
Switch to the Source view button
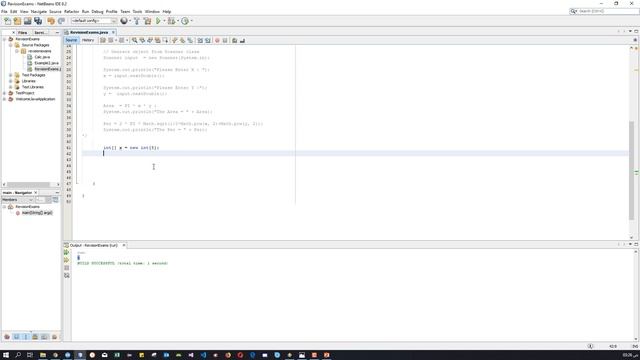pos(71,40)
